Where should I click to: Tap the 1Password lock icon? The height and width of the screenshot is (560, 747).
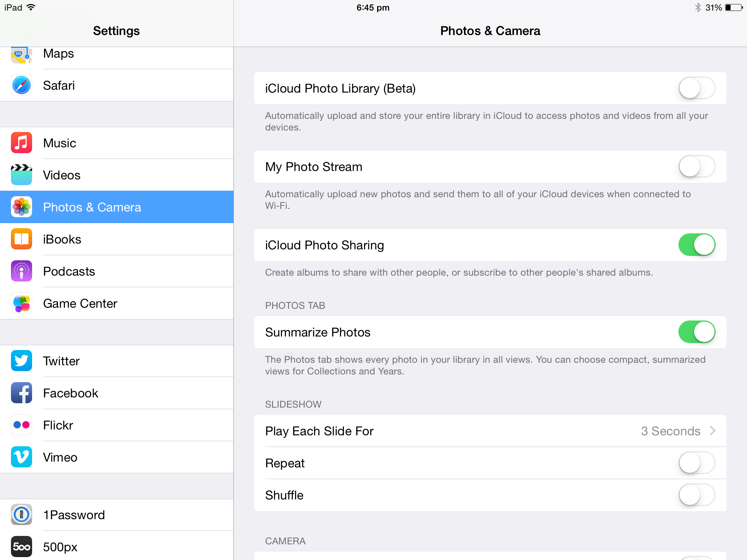click(x=22, y=515)
